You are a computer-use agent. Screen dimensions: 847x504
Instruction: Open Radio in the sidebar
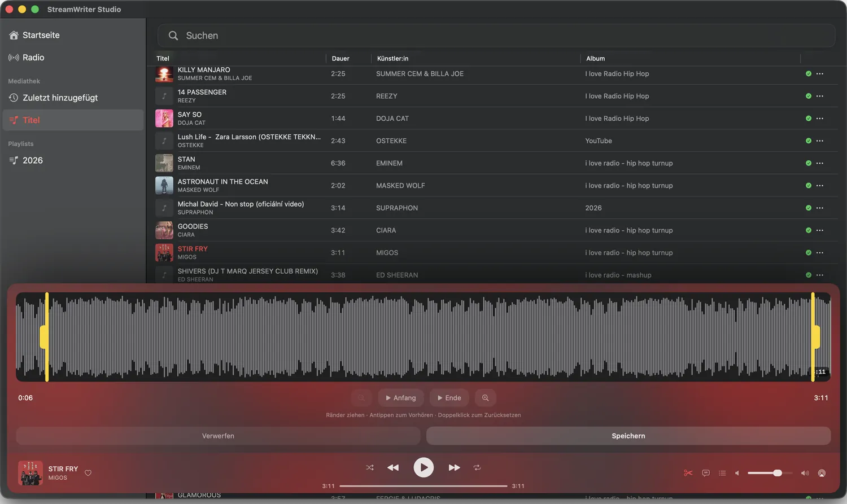(x=73, y=58)
